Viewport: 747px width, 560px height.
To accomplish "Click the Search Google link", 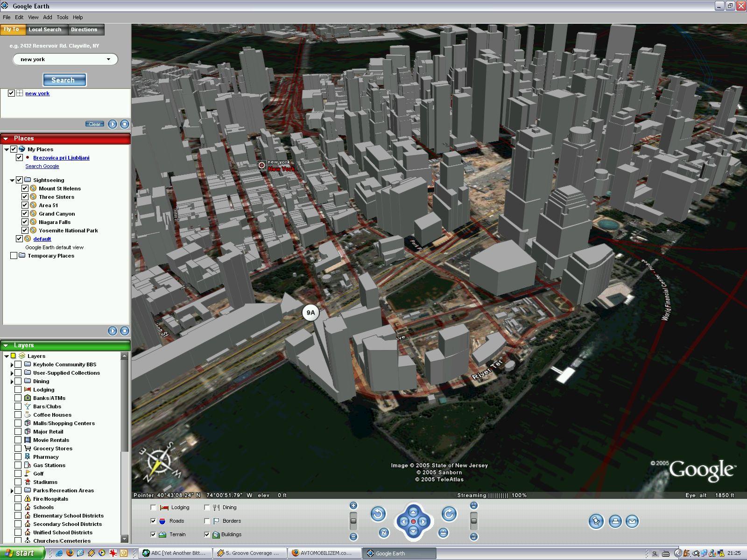I will pos(42,166).
